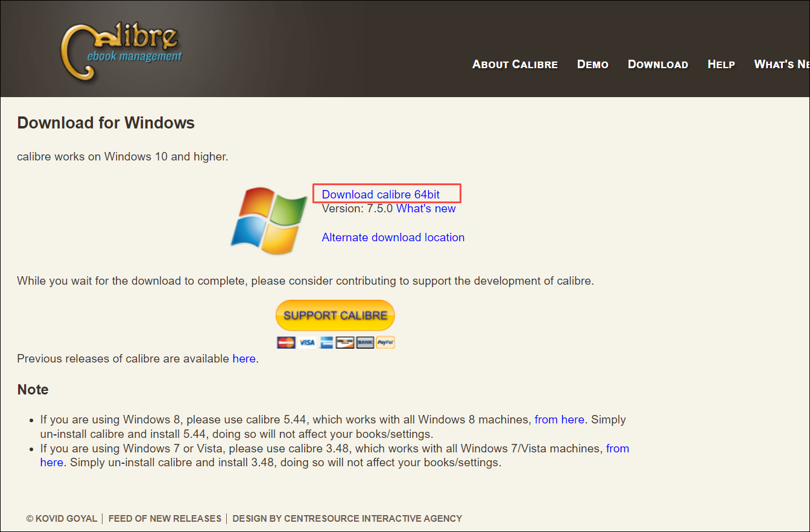Click 'from here' link for calibre 5.44
This screenshot has width=810, height=532.
click(x=560, y=419)
